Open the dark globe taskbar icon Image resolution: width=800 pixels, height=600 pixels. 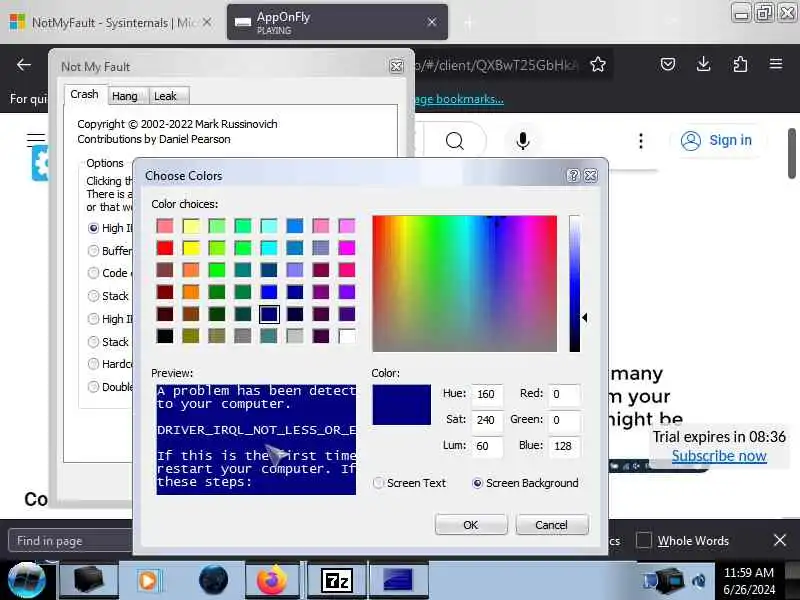click(x=213, y=581)
